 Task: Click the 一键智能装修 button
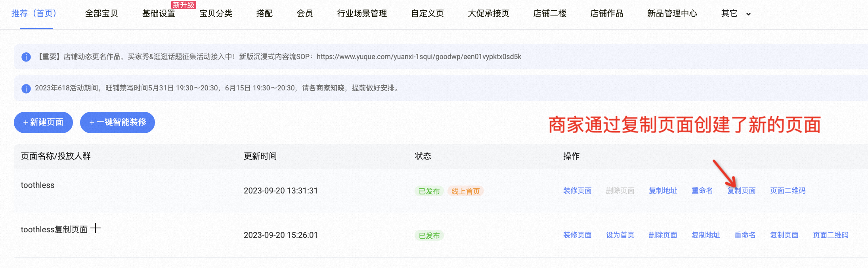coord(117,123)
